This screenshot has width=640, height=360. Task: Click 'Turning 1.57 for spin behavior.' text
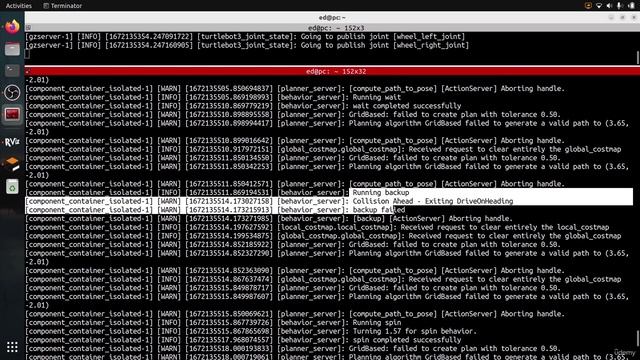(414, 331)
